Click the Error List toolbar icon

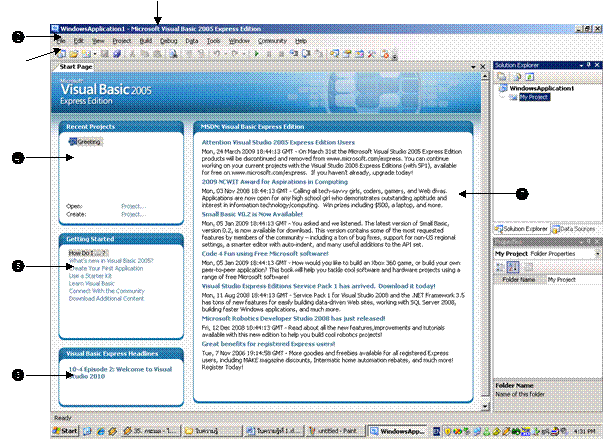click(384, 54)
